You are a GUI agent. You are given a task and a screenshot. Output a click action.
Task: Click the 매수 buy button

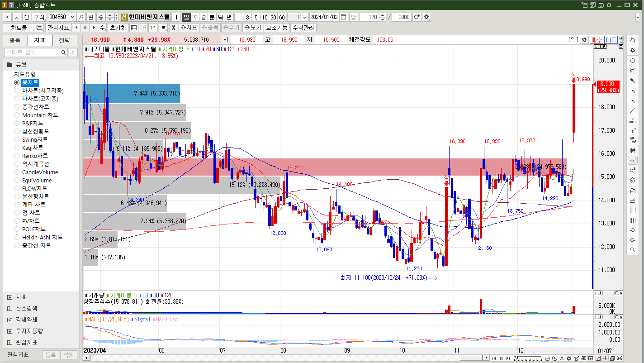tap(597, 40)
